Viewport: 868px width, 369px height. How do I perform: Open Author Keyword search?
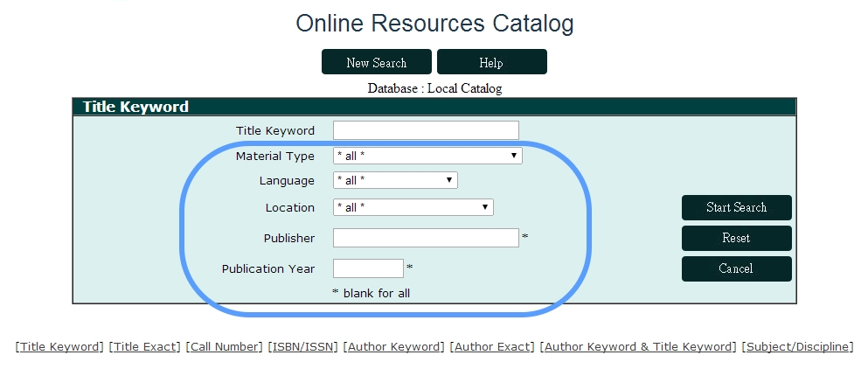(394, 347)
